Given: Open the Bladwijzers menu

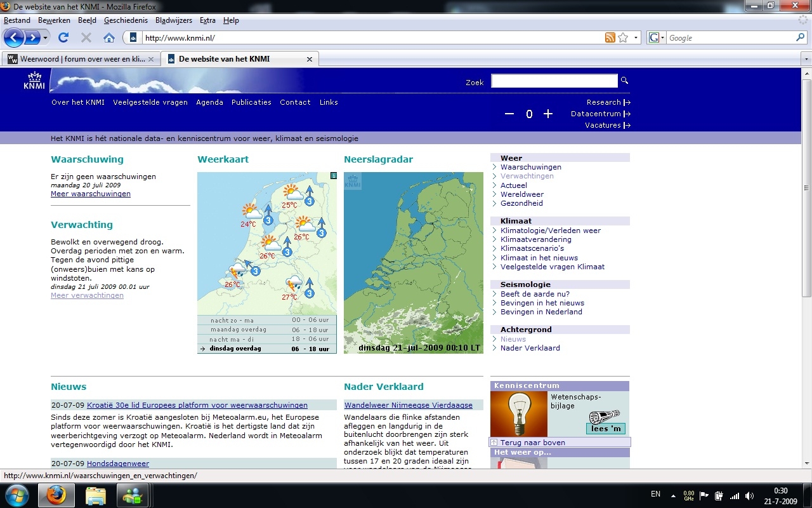Looking at the screenshot, I should pyautogui.click(x=173, y=20).
